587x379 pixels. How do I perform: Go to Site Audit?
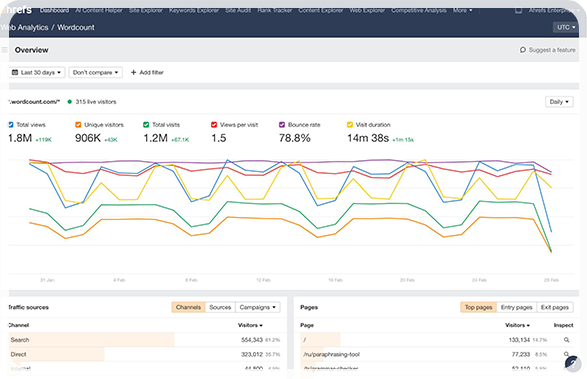pos(238,10)
